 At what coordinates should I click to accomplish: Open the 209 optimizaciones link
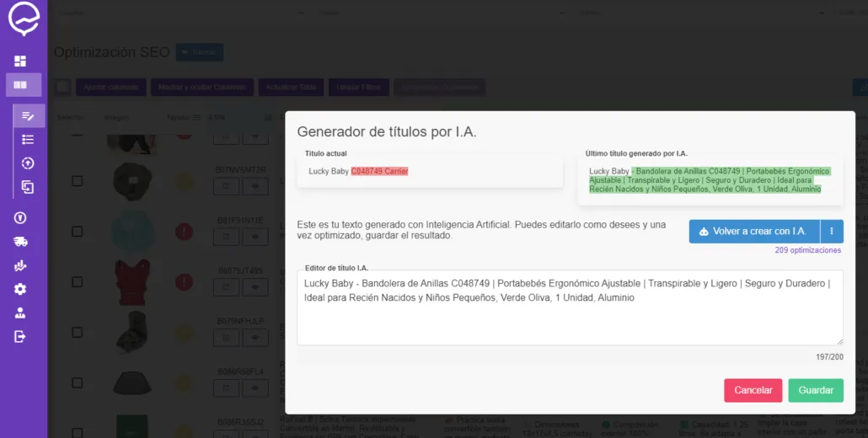pyautogui.click(x=807, y=250)
